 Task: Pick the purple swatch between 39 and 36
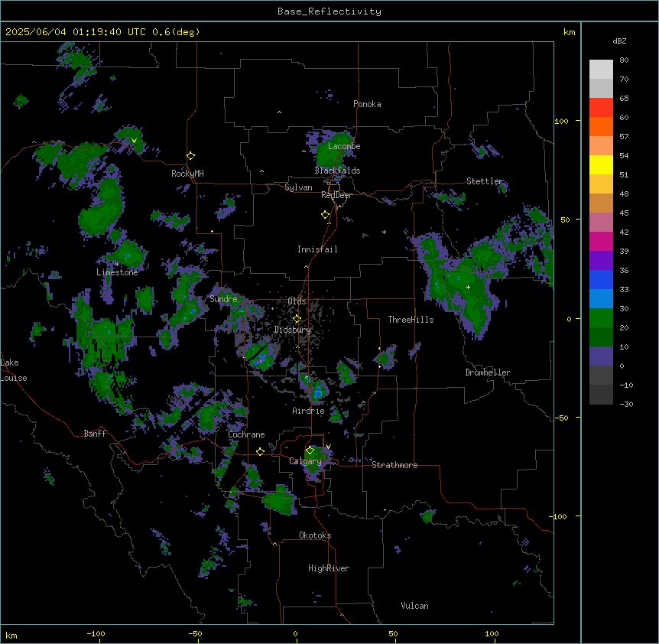(x=601, y=261)
